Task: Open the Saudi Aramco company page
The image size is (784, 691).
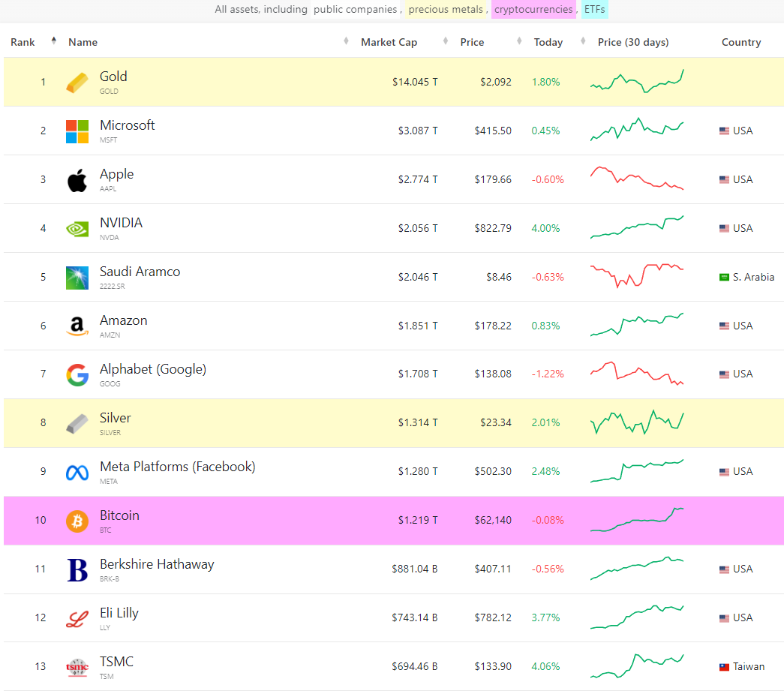Action: point(140,272)
